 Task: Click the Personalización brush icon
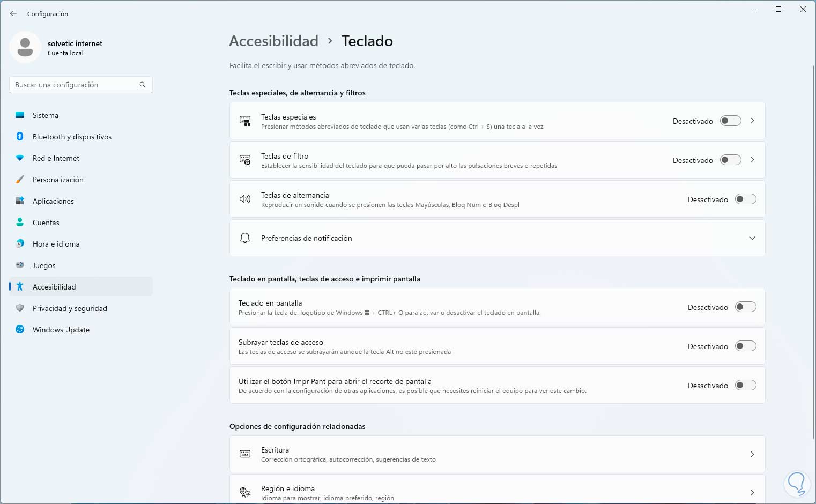point(20,180)
